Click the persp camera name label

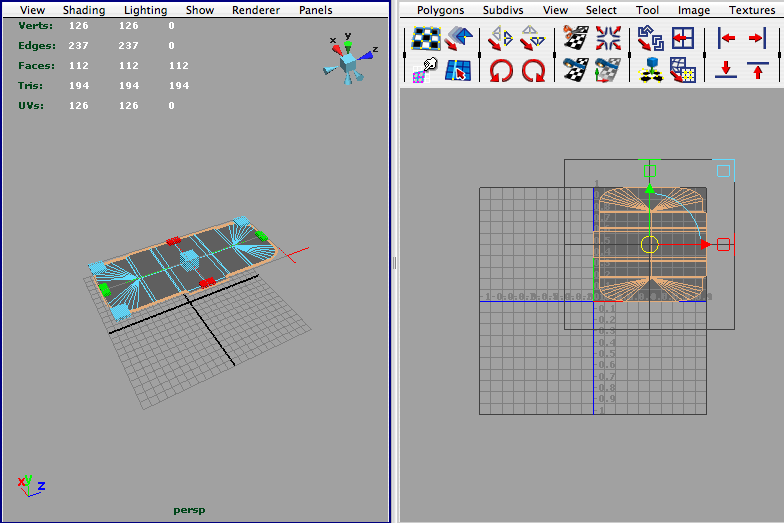189,510
